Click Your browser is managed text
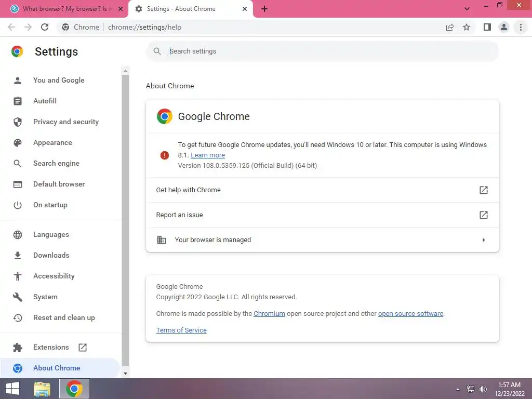This screenshot has height=399, width=532. tap(212, 240)
